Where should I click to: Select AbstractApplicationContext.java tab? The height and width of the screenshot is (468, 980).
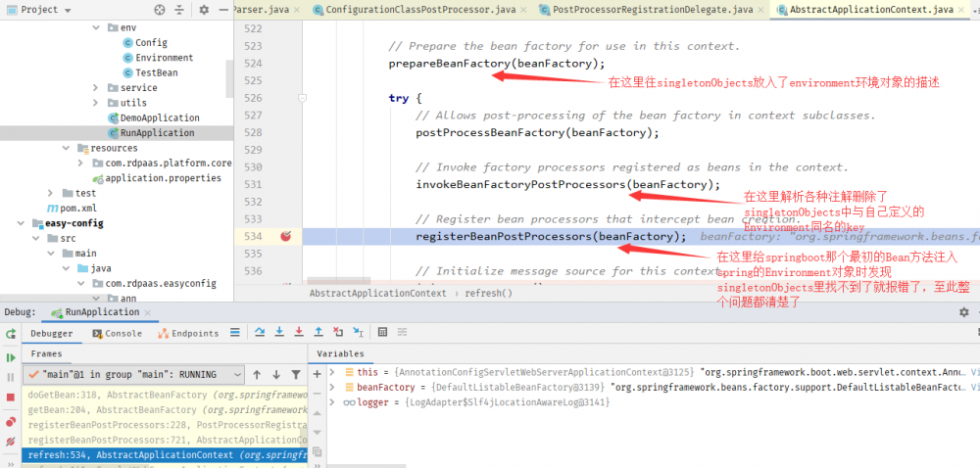(x=872, y=10)
